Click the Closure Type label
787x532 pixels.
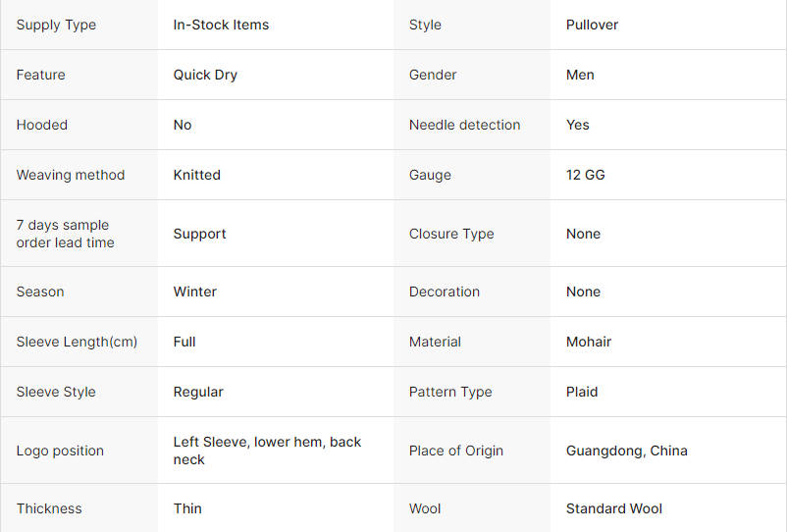tap(451, 234)
